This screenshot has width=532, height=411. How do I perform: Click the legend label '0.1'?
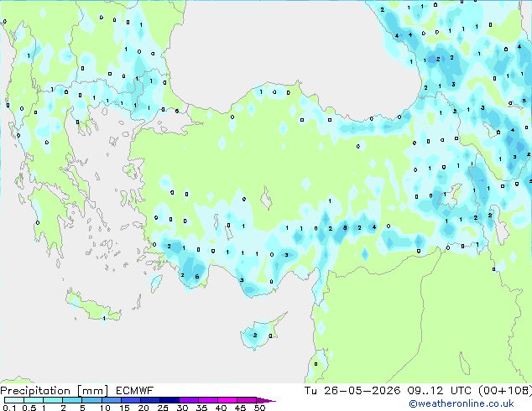(x=9, y=408)
